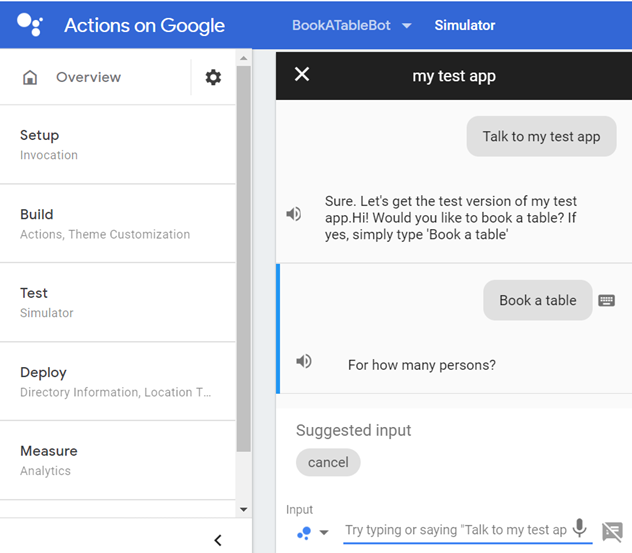The height and width of the screenshot is (553, 632).
Task: Open project settings gear icon
Action: pos(213,77)
